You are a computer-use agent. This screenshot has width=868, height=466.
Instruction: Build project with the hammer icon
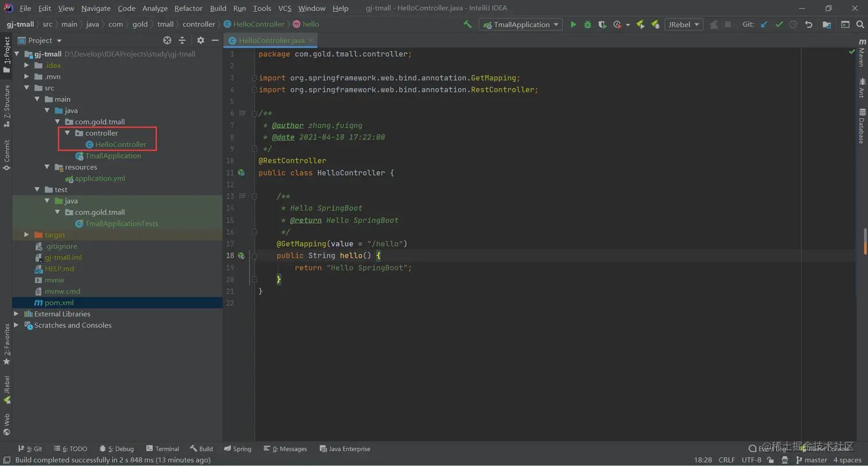(x=468, y=25)
